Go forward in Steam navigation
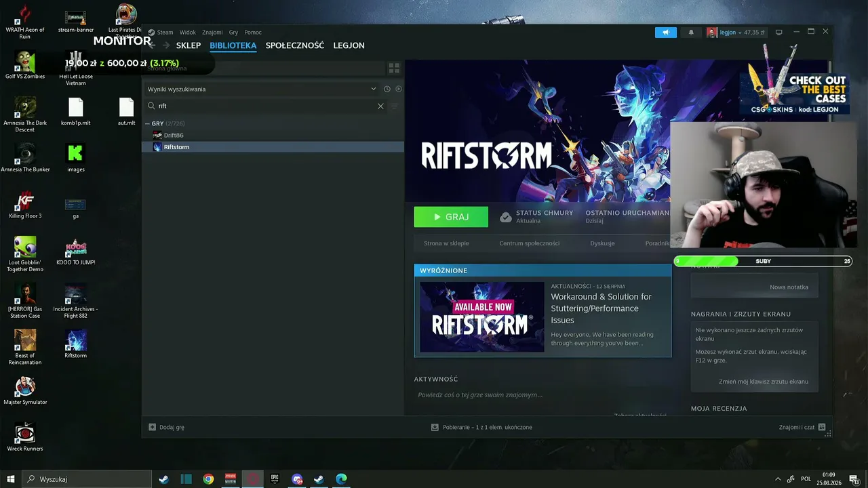 tap(165, 45)
